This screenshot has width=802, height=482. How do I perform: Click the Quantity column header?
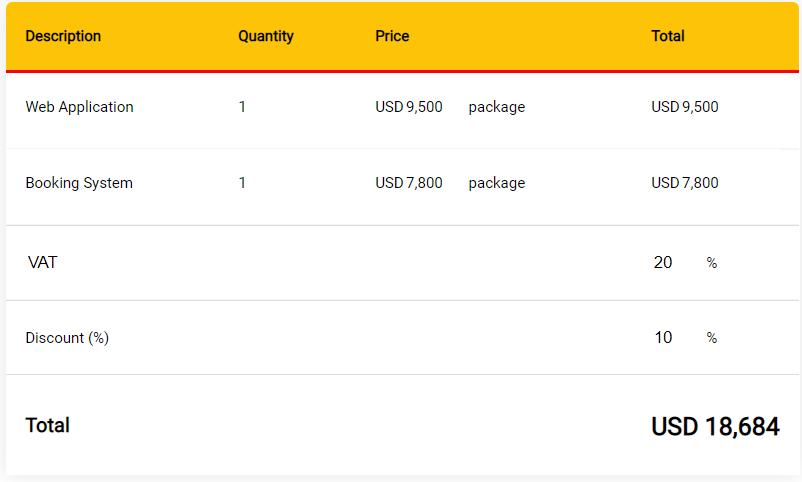(266, 36)
